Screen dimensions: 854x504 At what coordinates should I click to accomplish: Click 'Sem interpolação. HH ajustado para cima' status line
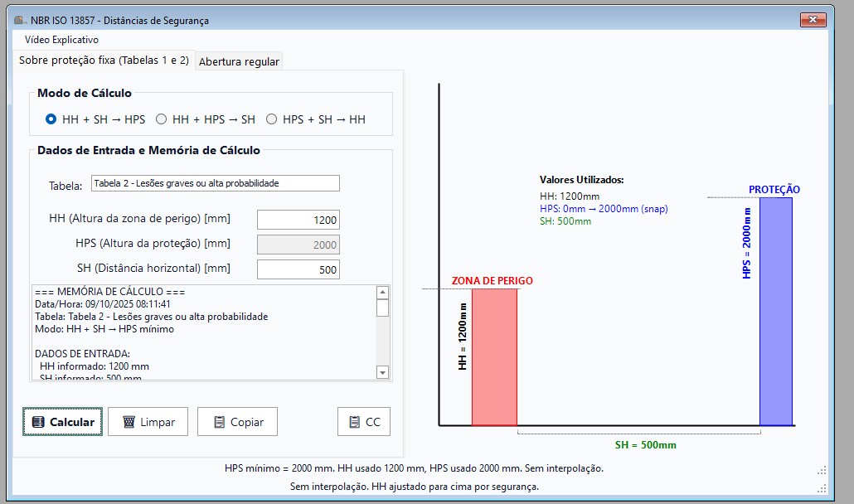[x=415, y=486]
